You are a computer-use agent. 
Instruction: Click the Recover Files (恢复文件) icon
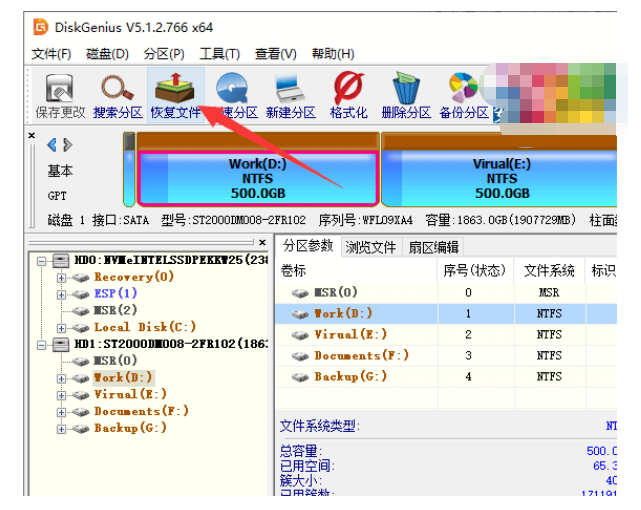(x=175, y=93)
